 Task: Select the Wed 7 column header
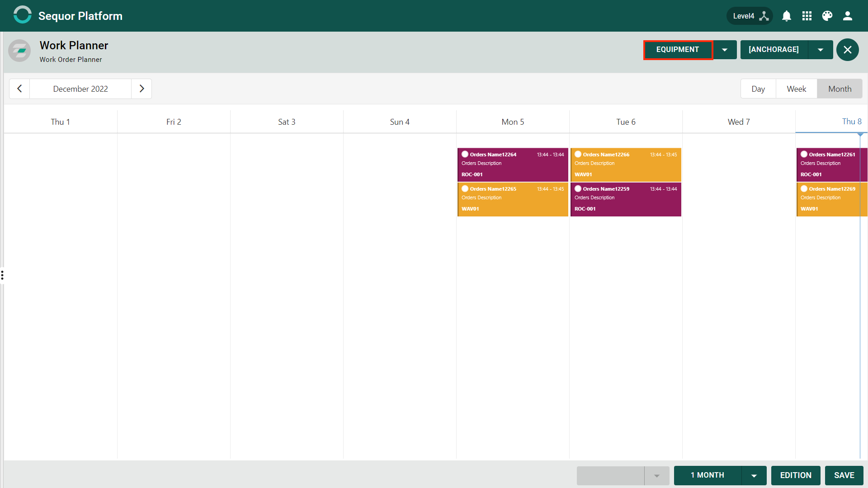tap(739, 122)
